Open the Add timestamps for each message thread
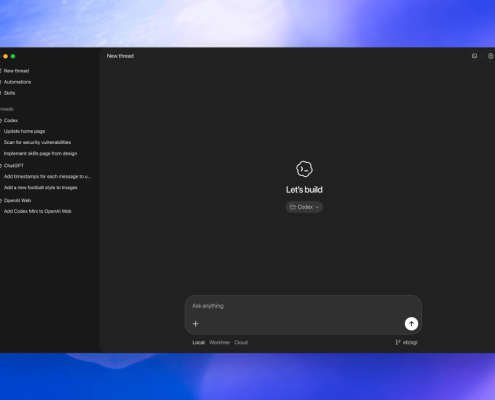 47,176
